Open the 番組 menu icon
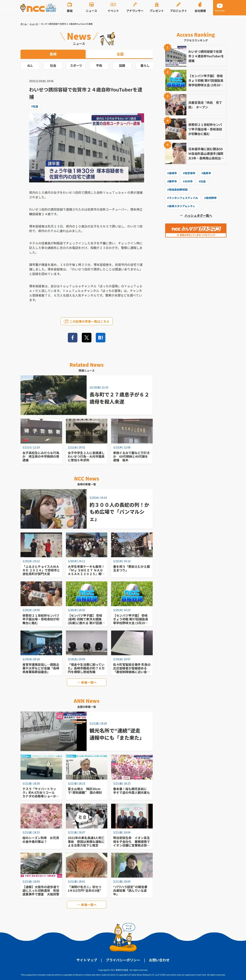The image size is (246, 980). (x=70, y=7)
